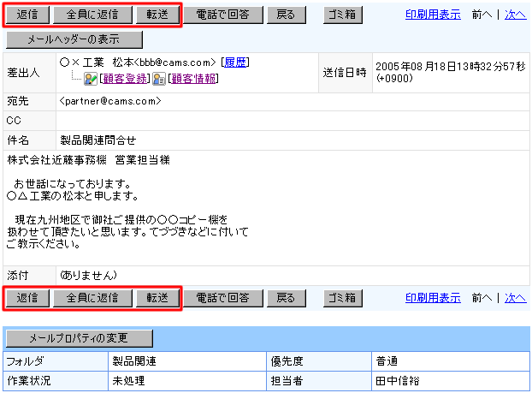
Task: Open the 顧客情報 text link
Action: coord(192,79)
